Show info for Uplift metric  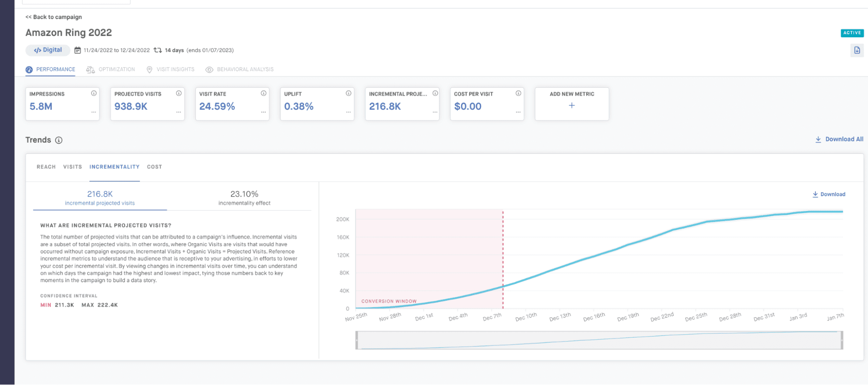348,93
